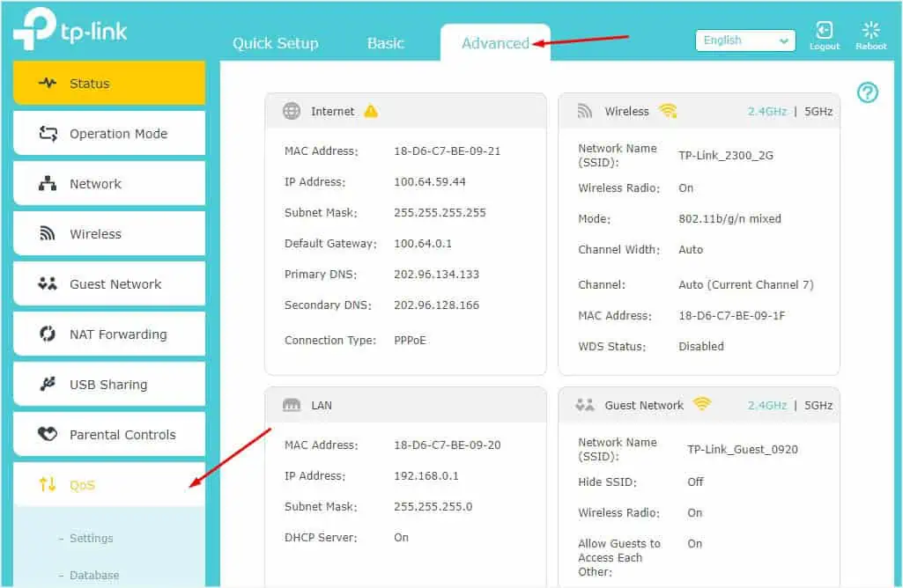Open the Quick Setup tab

(275, 43)
